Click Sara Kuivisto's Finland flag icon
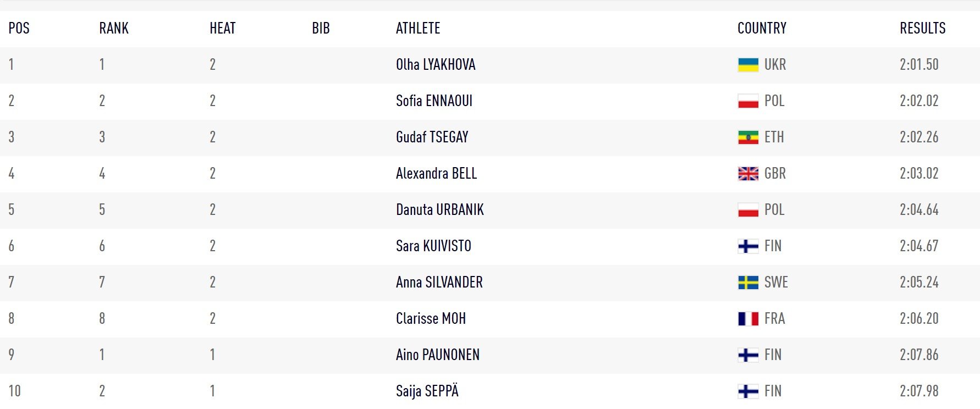Image resolution: width=980 pixels, height=409 pixels. 748,246
